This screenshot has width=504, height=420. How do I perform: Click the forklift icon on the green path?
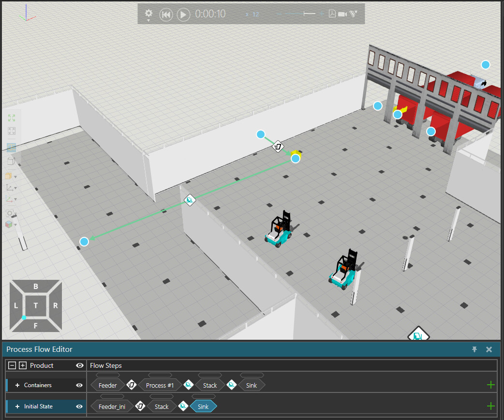click(x=190, y=199)
